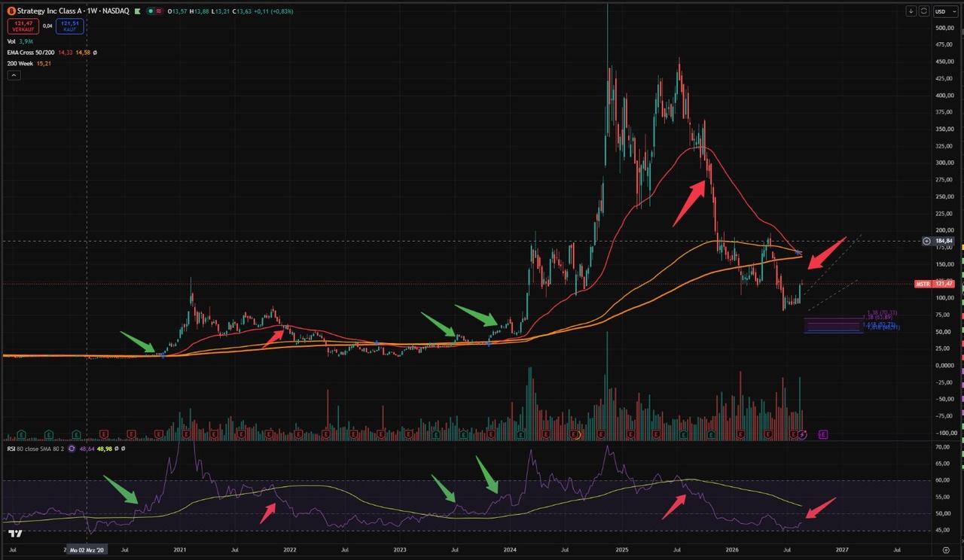
Task: Select the 200 Week indicator legend
Action: point(20,64)
